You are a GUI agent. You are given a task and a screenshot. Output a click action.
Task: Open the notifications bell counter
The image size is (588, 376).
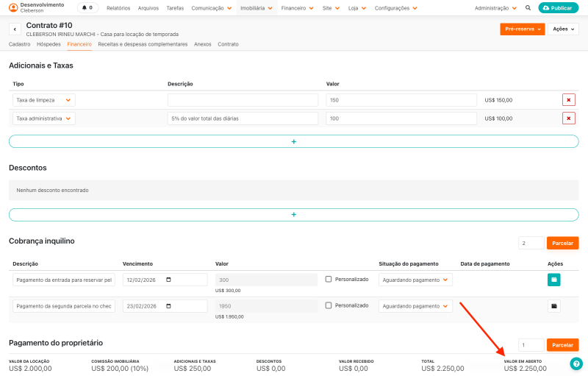[87, 8]
